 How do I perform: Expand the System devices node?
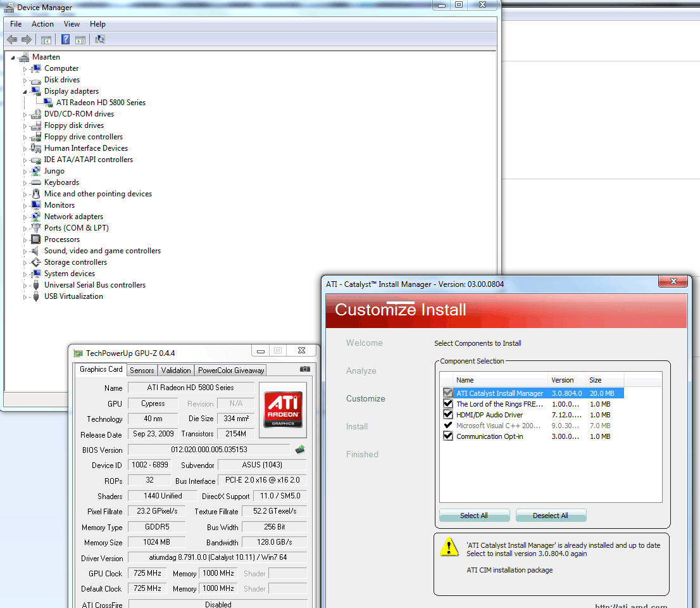(x=25, y=274)
